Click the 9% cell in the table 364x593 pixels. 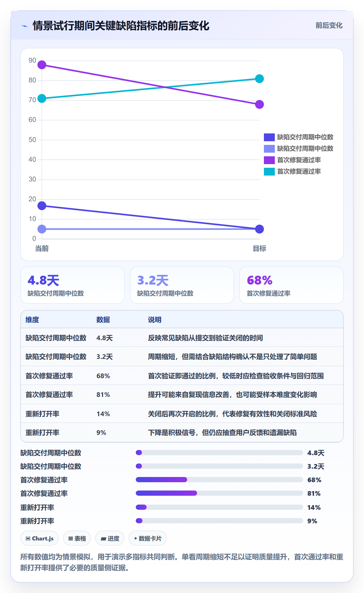click(x=101, y=433)
